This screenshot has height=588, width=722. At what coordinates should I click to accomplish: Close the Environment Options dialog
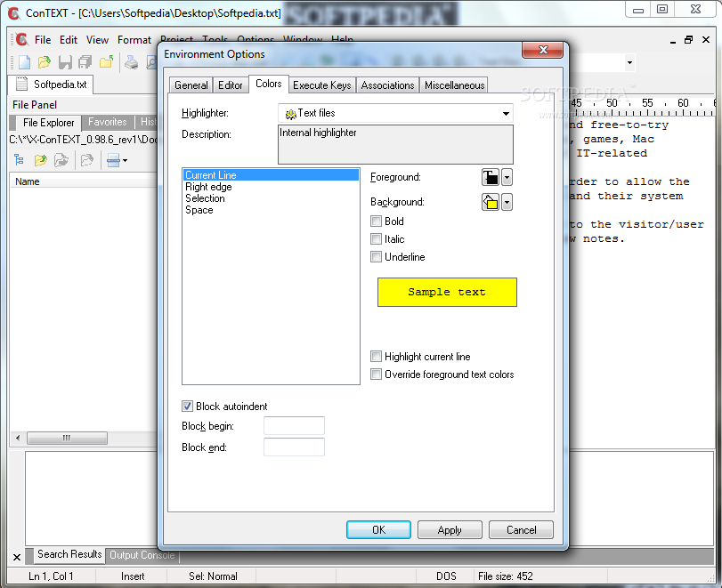542,50
